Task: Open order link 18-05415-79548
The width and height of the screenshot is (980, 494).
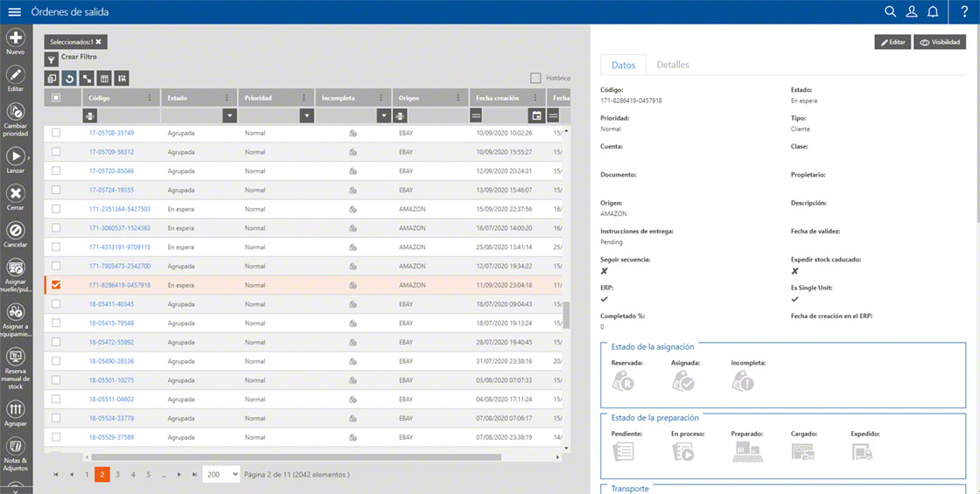Action: [x=111, y=323]
